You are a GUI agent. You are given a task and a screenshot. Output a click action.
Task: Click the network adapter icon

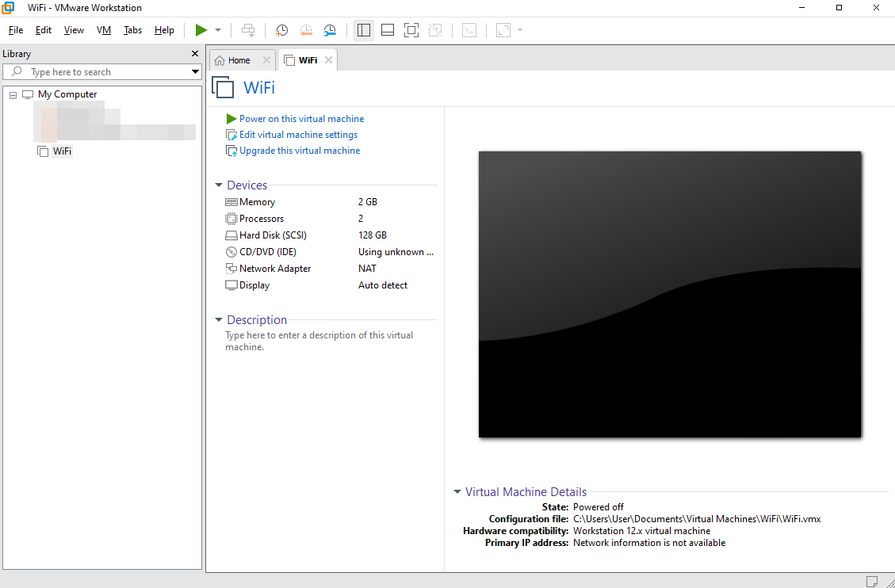[231, 268]
